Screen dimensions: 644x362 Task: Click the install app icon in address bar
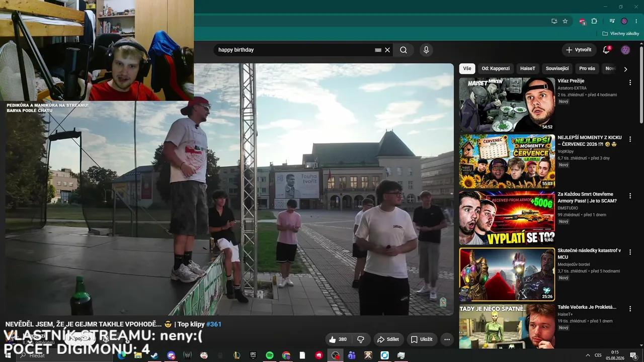pyautogui.click(x=554, y=21)
